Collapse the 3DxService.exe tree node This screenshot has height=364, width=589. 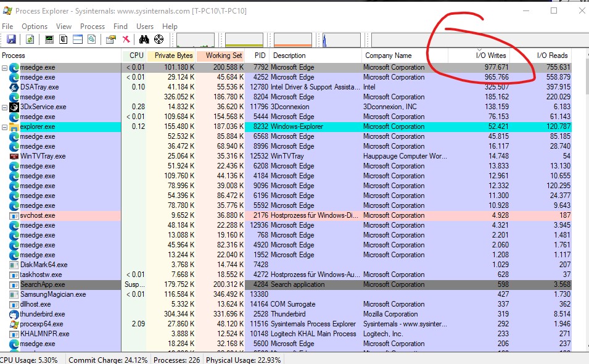[4, 107]
